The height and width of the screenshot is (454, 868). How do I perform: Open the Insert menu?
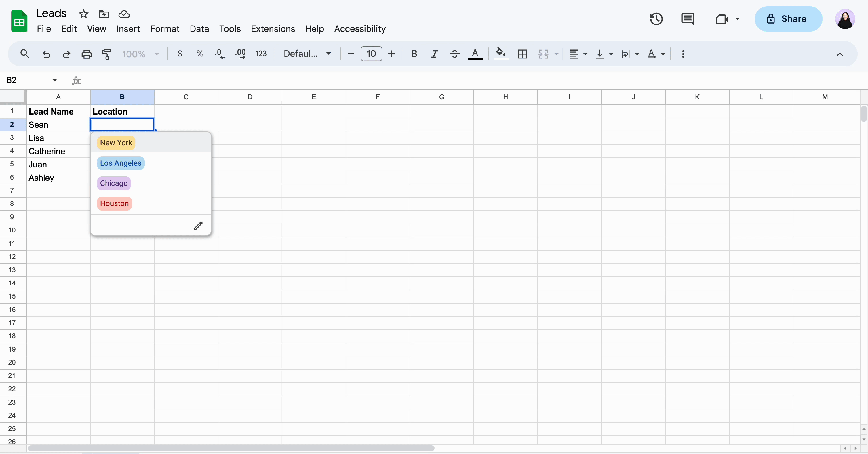tap(128, 29)
